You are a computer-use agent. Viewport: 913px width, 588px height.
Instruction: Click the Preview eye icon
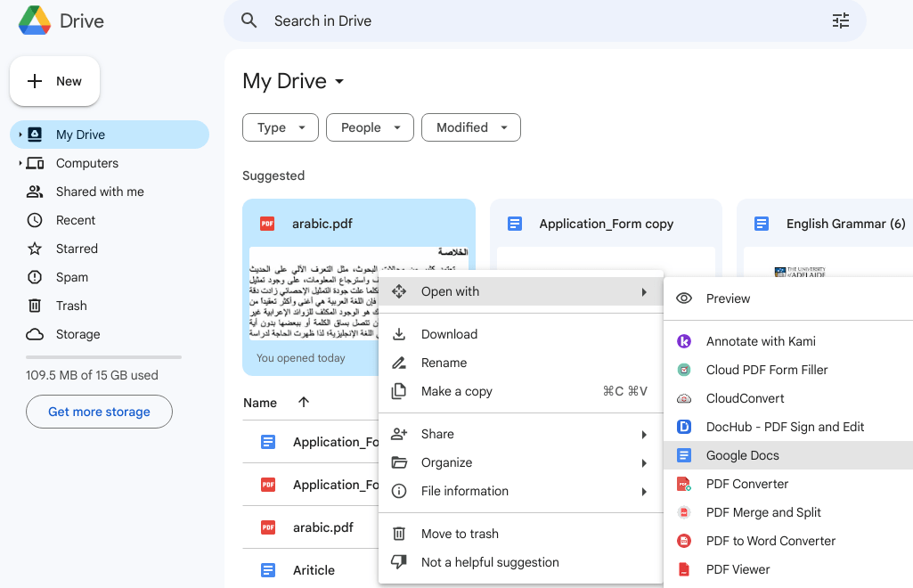click(684, 298)
